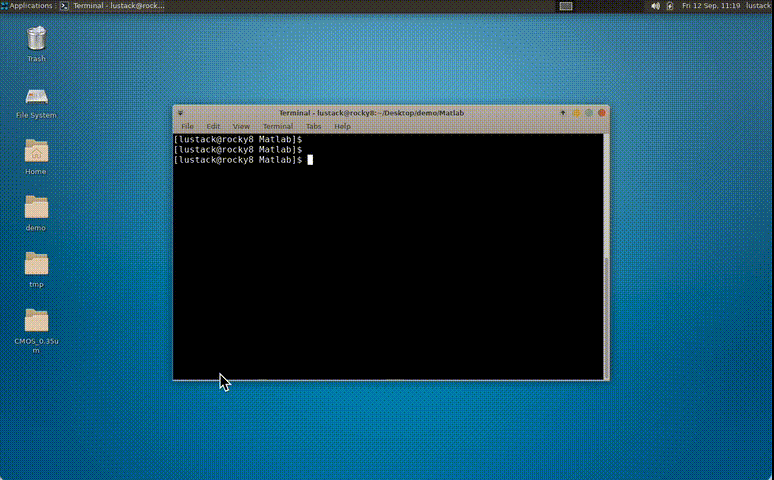774x480 pixels.
Task: Open the Home folder icon
Action: pyautogui.click(x=36, y=151)
